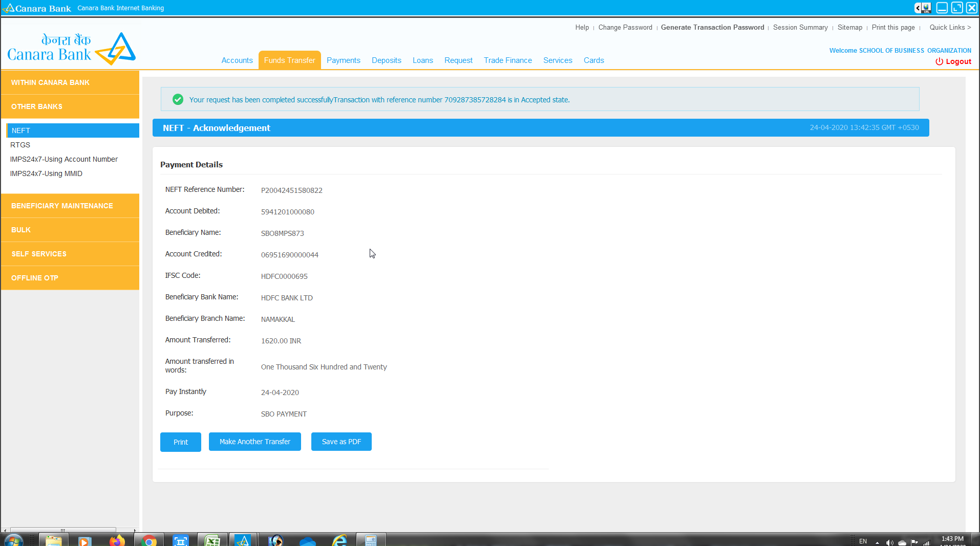Click the sidebar scrollbar left arrow

coord(5,530)
